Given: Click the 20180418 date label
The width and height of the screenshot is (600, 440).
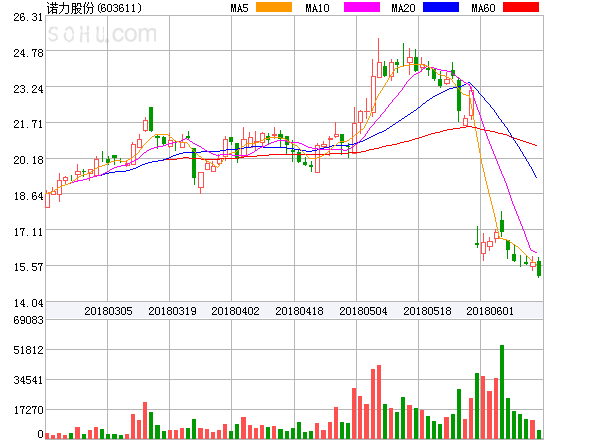Looking at the screenshot, I should (299, 311).
